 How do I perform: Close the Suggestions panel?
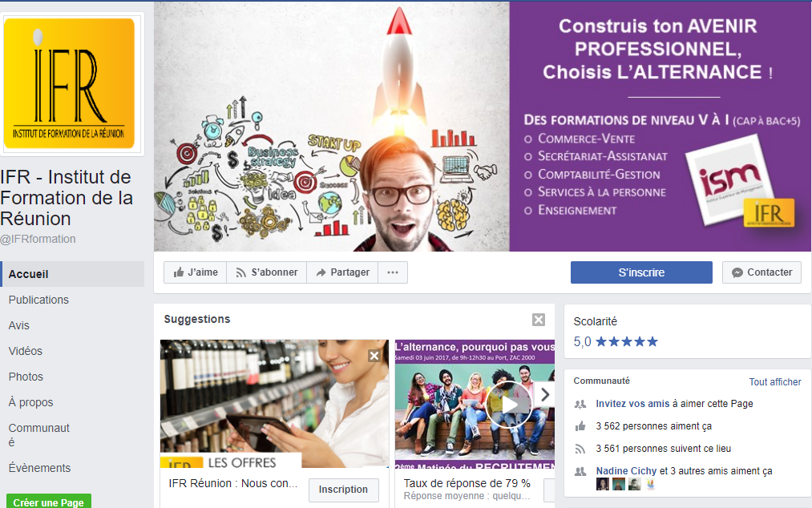[x=539, y=320]
